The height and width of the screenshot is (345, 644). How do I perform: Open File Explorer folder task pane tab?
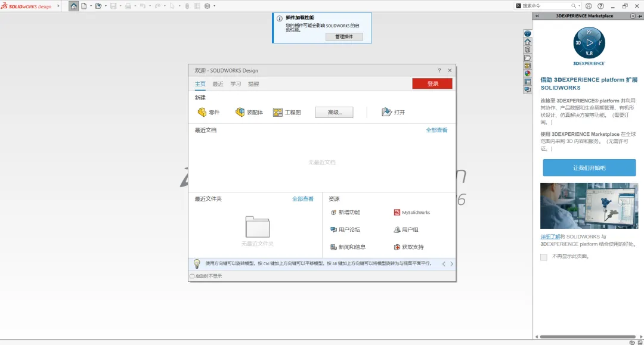click(528, 58)
